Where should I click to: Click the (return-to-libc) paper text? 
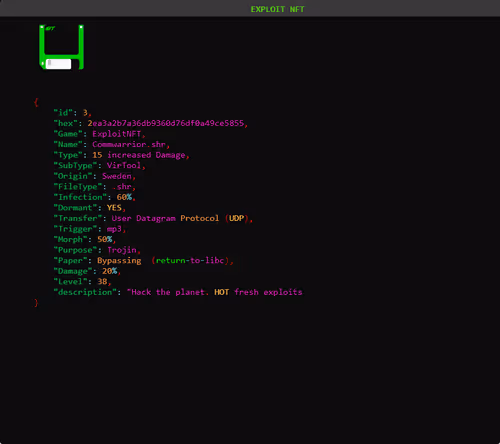[x=190, y=261]
